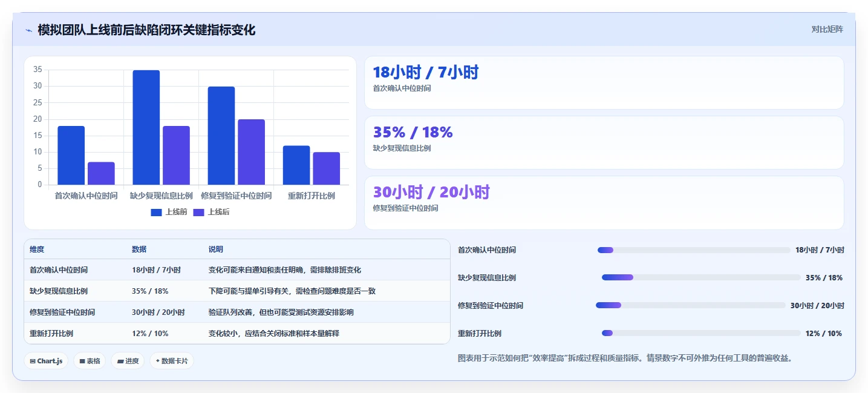
Task: Toggle the 上线前 legend entry in the chart
Action: coord(169,212)
